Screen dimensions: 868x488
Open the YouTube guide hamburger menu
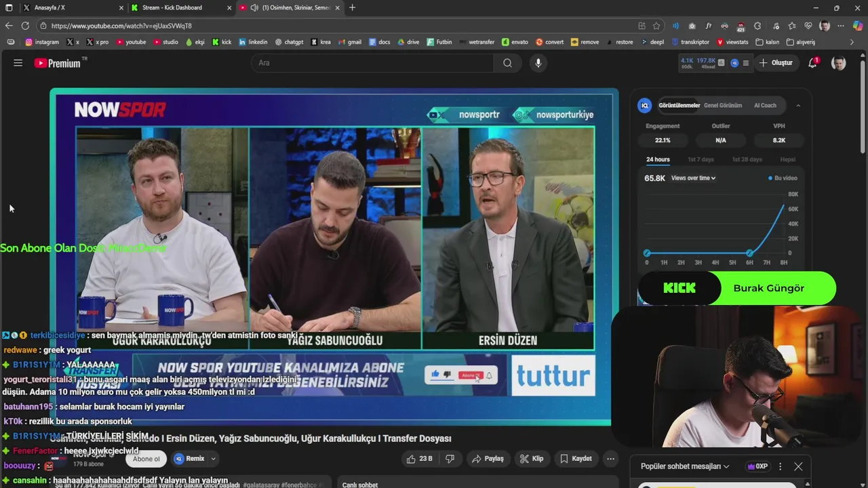[x=18, y=63]
